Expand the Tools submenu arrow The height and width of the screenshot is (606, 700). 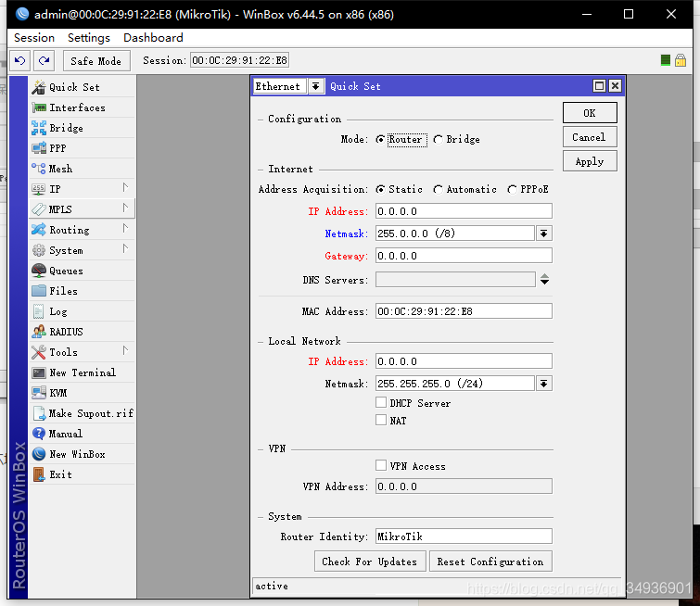tap(125, 351)
